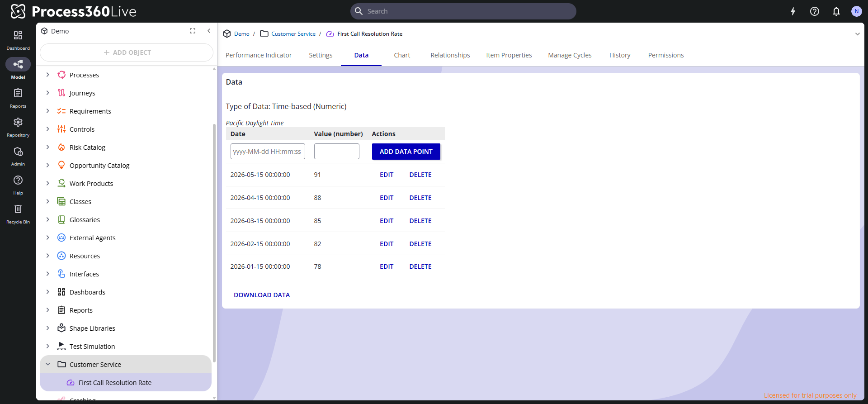Open the Admin sidebar icon

pyautogui.click(x=18, y=156)
